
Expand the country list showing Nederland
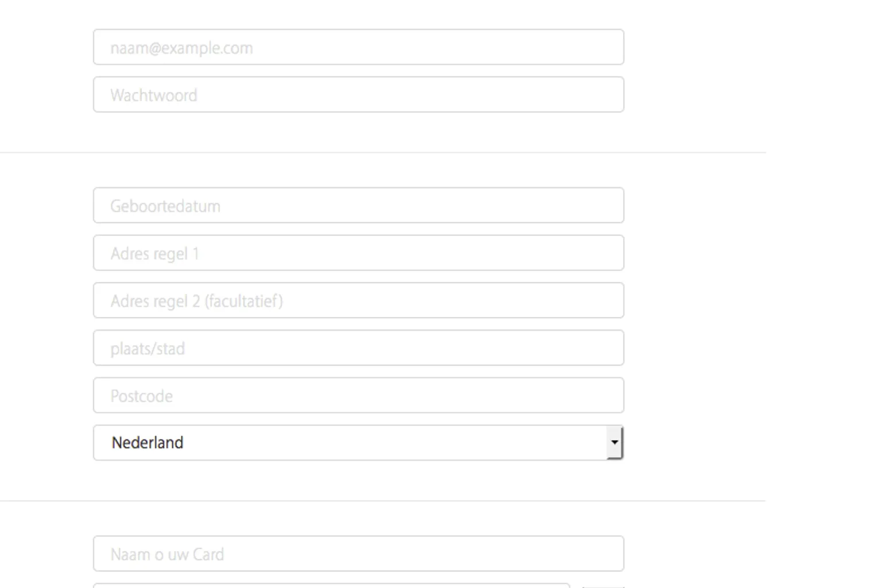[x=614, y=443]
